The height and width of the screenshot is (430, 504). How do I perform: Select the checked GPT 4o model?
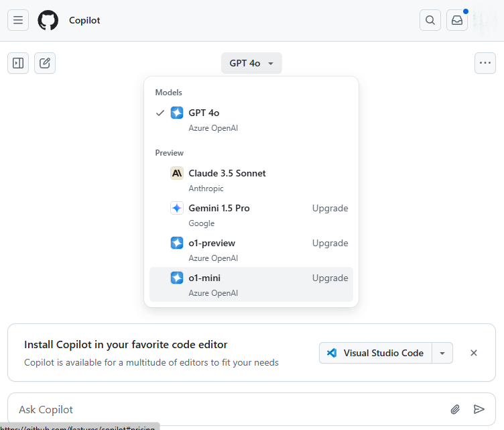click(204, 113)
